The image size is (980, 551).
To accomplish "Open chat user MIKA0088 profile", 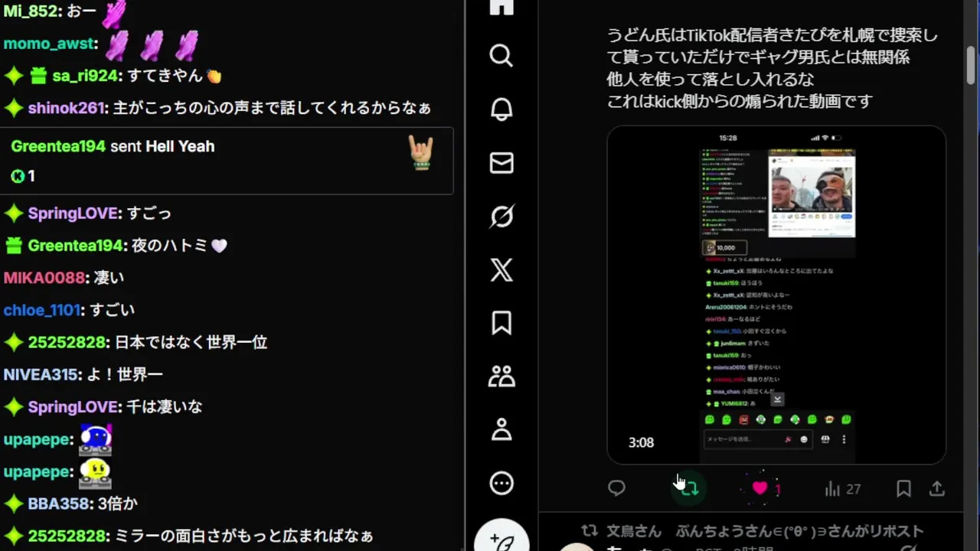I will pos(44,278).
